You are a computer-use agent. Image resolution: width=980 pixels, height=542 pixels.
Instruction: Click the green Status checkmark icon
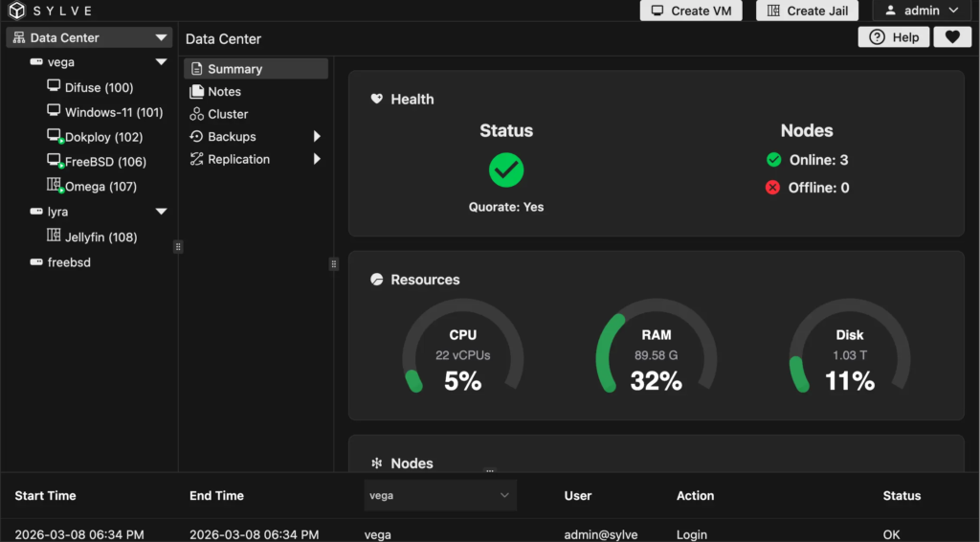(506, 170)
